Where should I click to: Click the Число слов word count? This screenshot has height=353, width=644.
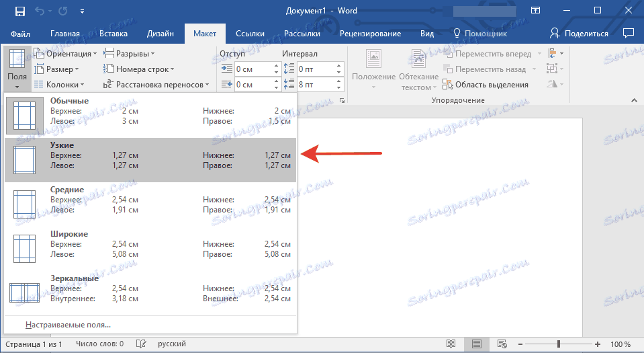coord(100,344)
